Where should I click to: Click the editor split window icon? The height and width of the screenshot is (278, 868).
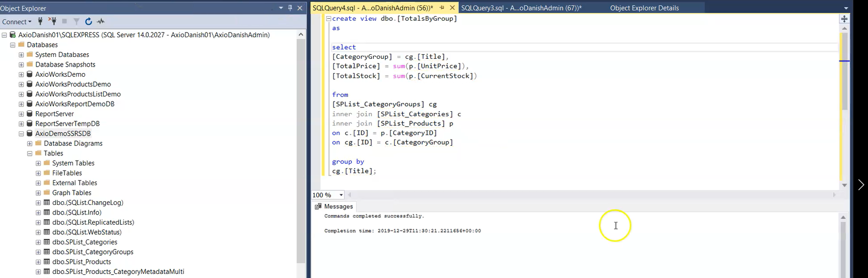pyautogui.click(x=844, y=19)
